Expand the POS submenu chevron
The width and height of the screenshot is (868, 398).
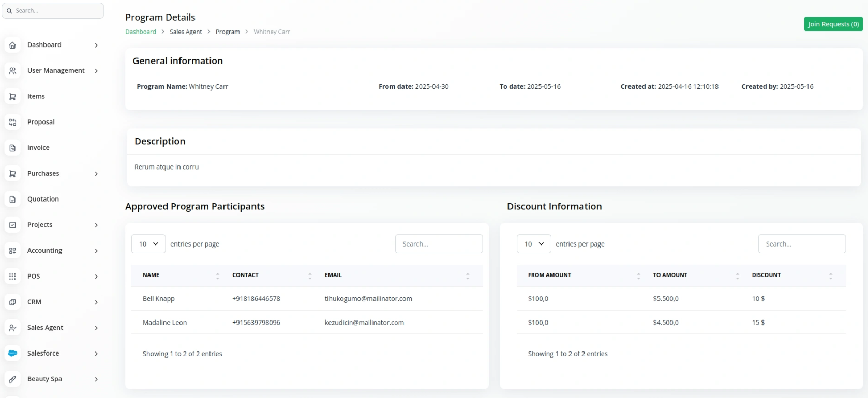pyautogui.click(x=96, y=277)
